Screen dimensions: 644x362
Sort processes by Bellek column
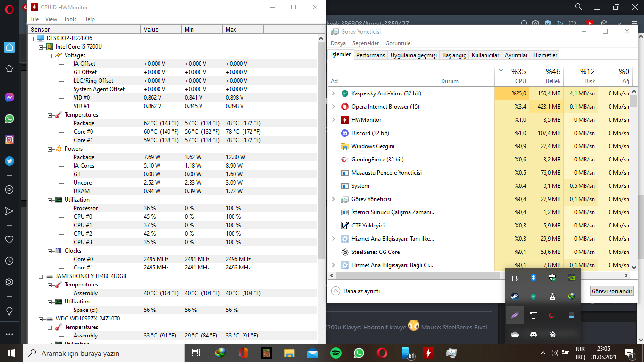pos(546,76)
